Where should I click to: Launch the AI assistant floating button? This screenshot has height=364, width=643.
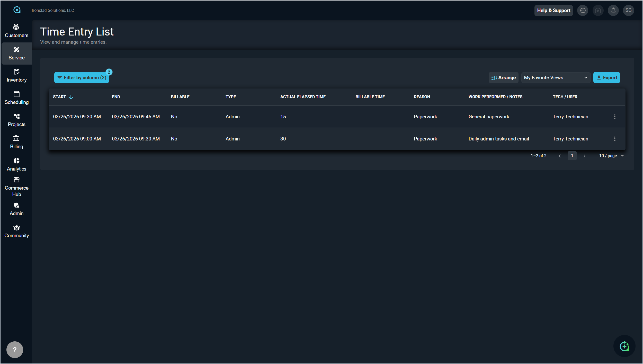[624, 346]
